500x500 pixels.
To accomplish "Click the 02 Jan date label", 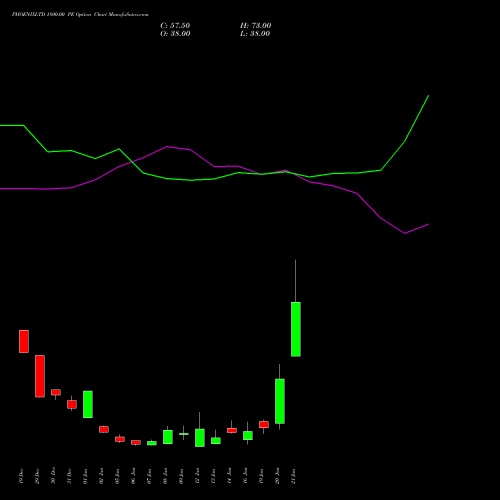I will pos(101,476).
